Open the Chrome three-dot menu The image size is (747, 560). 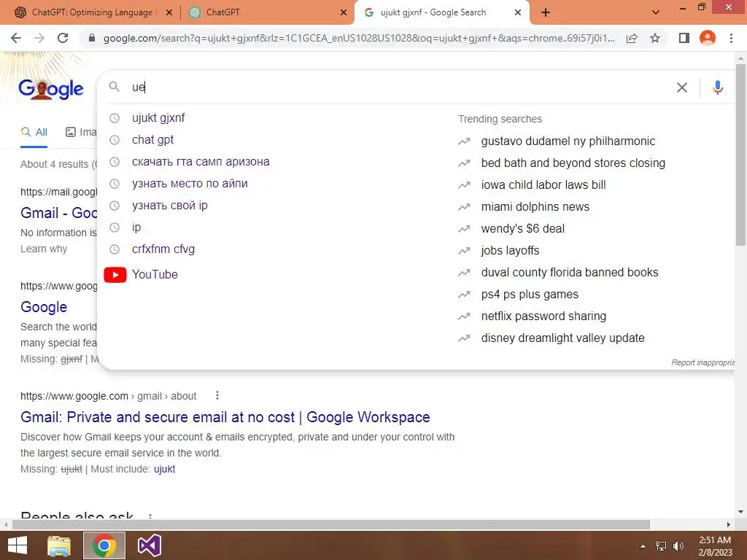coord(731,38)
